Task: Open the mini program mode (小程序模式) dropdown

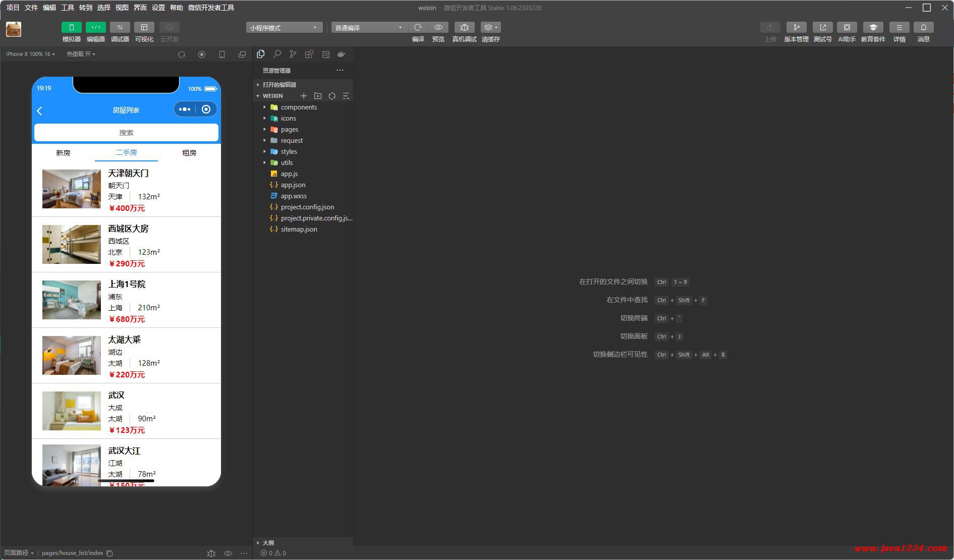Action: [284, 28]
